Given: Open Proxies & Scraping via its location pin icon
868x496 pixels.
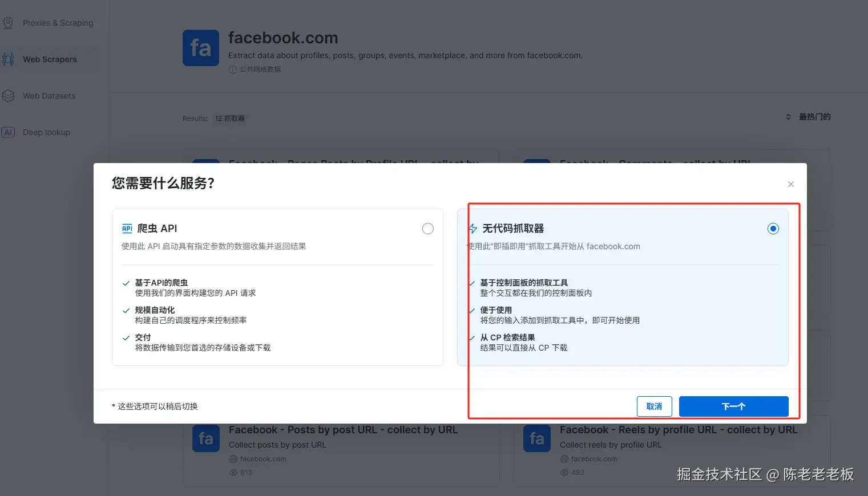Looking at the screenshot, I should click(x=9, y=22).
